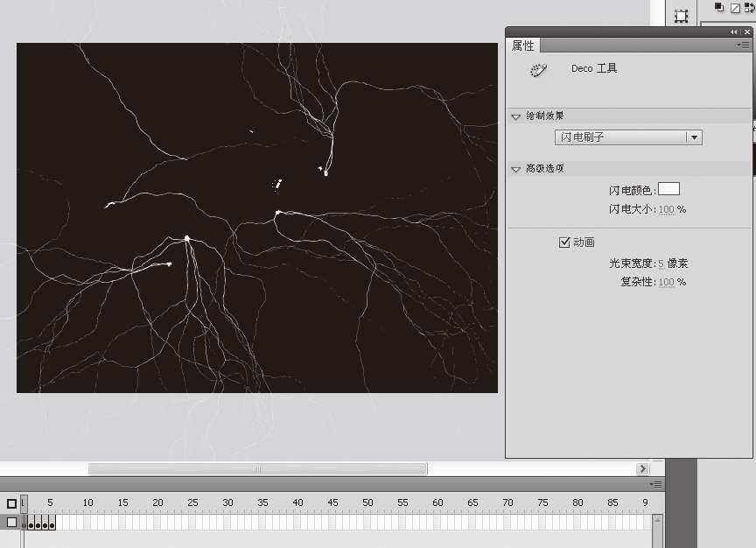Open the Properties panel options menu
This screenshot has width=756, height=548.
[x=743, y=46]
